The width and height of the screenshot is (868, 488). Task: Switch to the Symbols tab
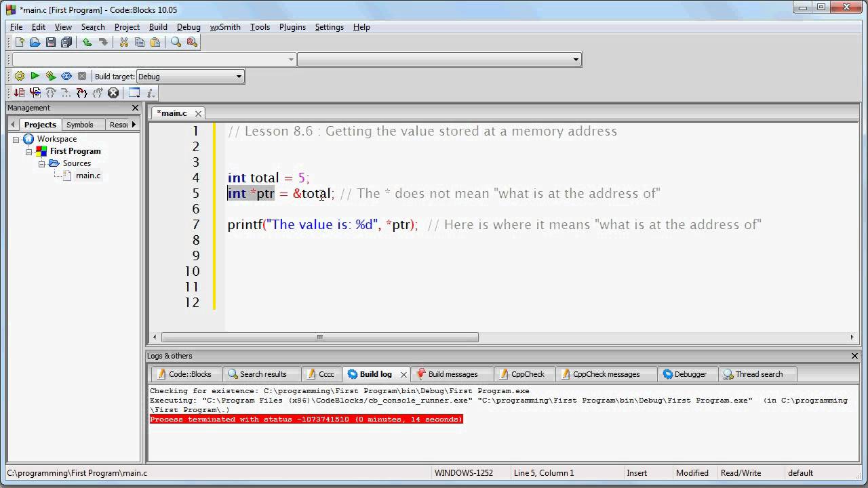(x=80, y=125)
